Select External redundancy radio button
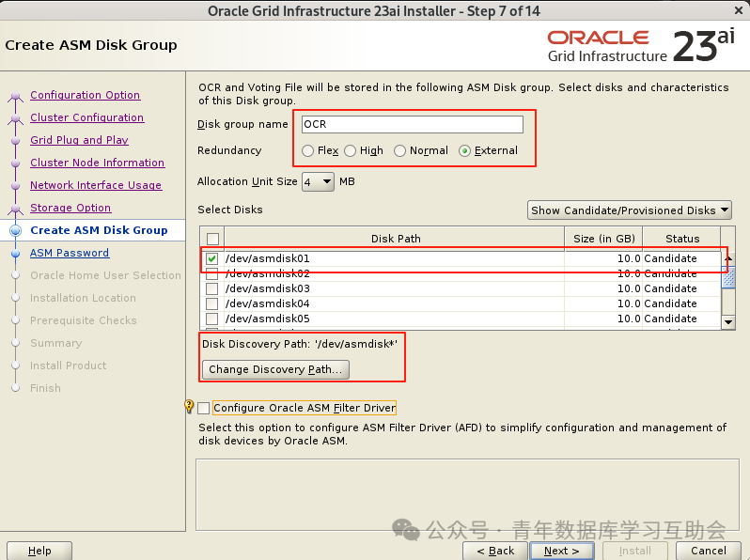This screenshot has height=560, width=750. point(464,150)
